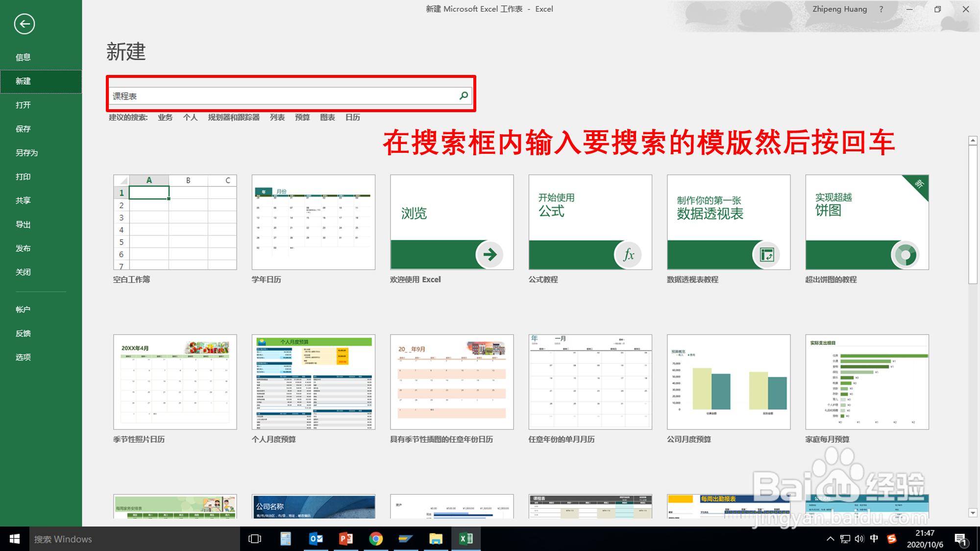Click the taskbar clock 21:47
The height and width of the screenshot is (551, 980).
tap(925, 533)
